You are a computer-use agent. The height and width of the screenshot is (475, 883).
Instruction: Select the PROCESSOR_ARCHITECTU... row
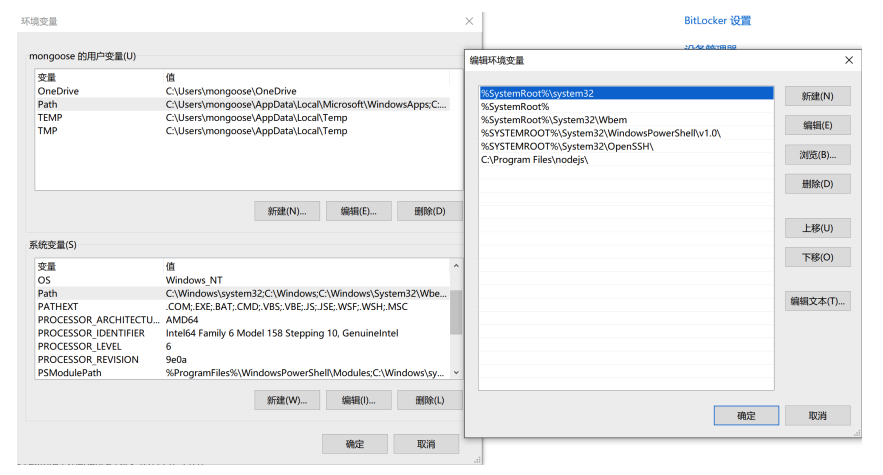[x=243, y=320]
